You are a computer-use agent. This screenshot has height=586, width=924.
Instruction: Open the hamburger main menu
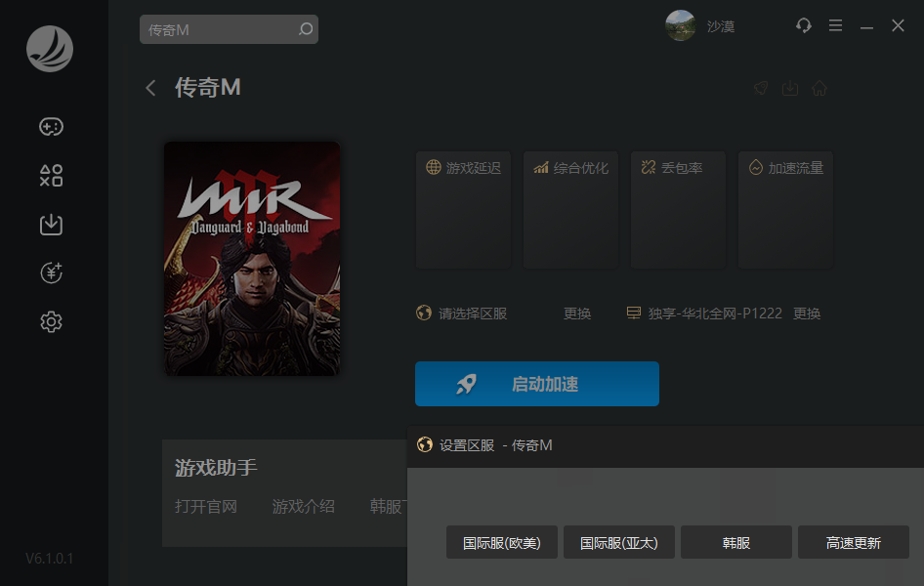(835, 26)
